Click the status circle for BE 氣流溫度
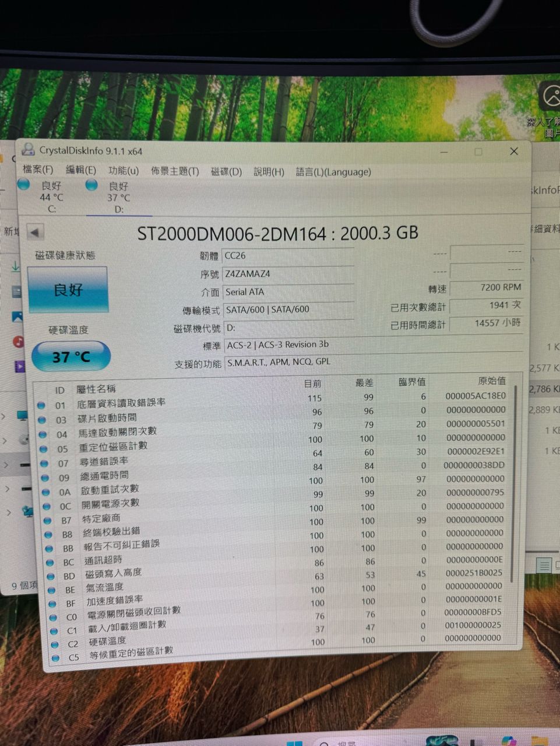 (52, 590)
